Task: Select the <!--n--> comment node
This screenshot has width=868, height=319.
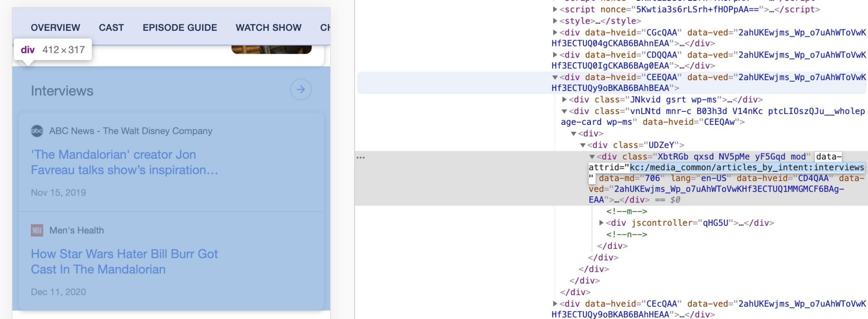Action: click(x=627, y=234)
